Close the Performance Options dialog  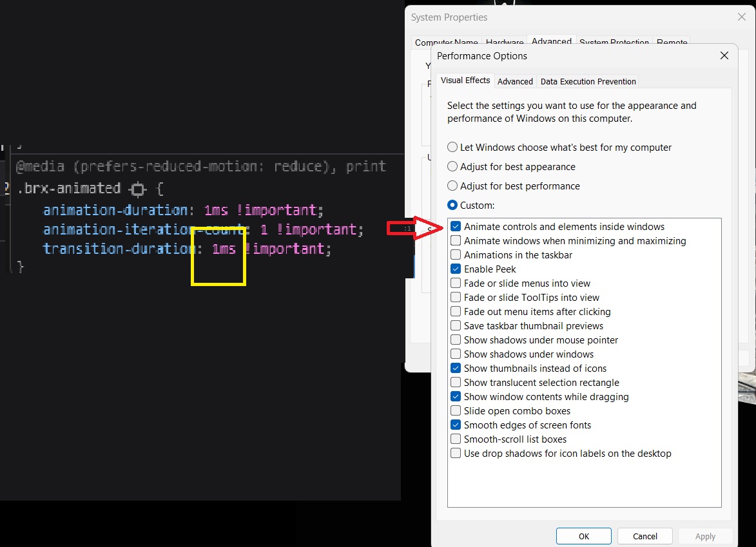tap(724, 55)
